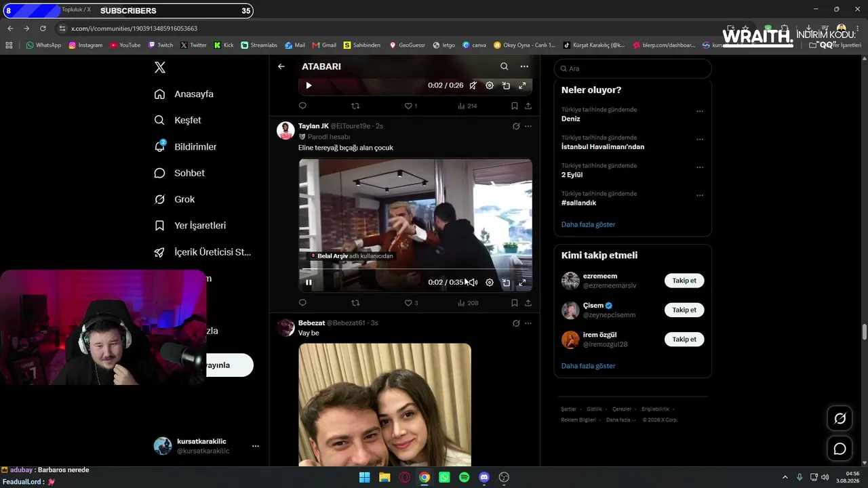Ask Grok about Bebezat post

click(x=516, y=323)
